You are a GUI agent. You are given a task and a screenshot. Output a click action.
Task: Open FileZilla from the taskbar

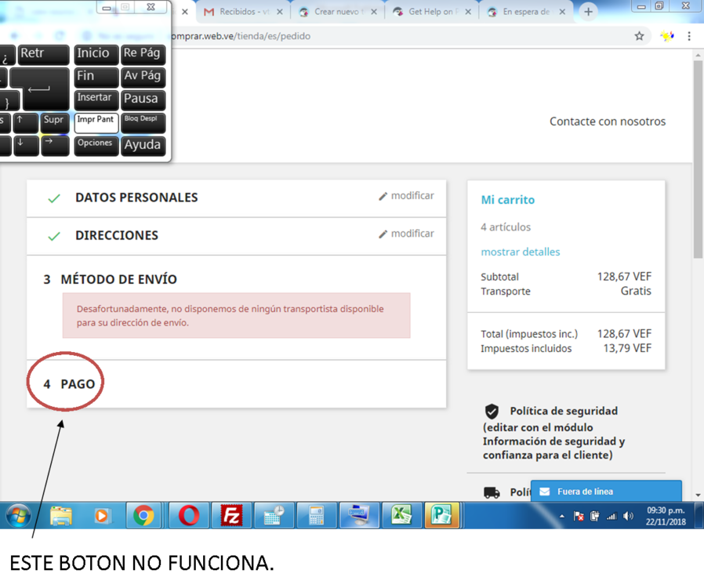tap(231, 516)
